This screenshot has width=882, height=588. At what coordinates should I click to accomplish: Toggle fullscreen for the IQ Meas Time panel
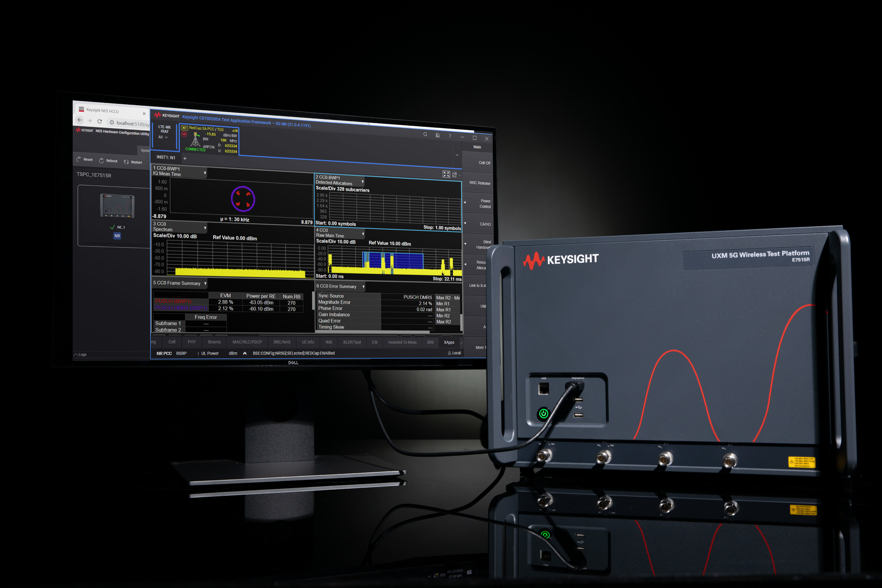(446, 175)
